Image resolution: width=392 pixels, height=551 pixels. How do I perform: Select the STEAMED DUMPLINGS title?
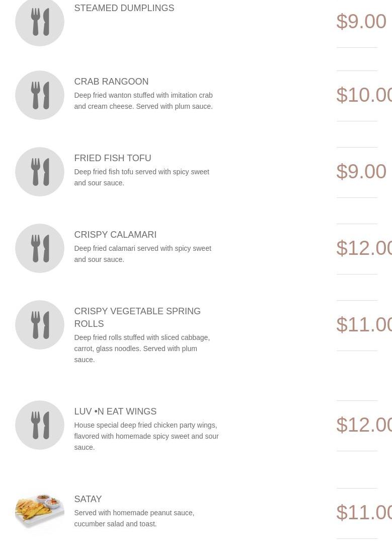[x=124, y=8]
